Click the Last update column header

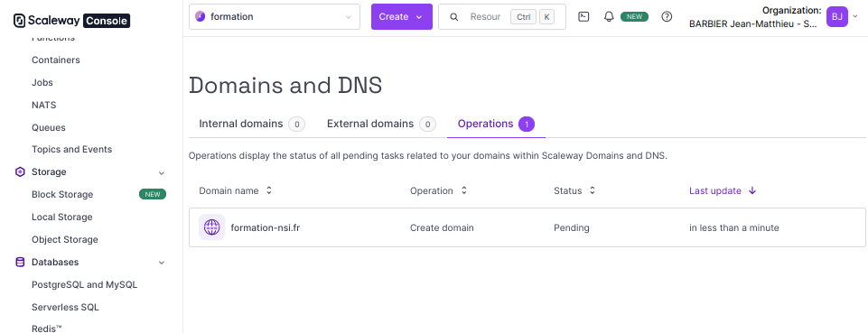(715, 190)
